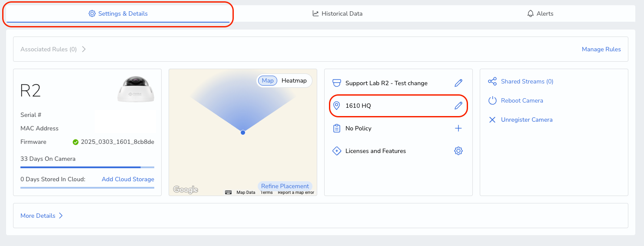Select the Map view toggle

(268, 80)
